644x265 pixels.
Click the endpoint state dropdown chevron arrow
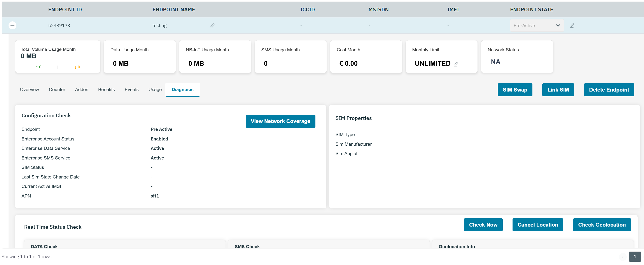(x=558, y=26)
